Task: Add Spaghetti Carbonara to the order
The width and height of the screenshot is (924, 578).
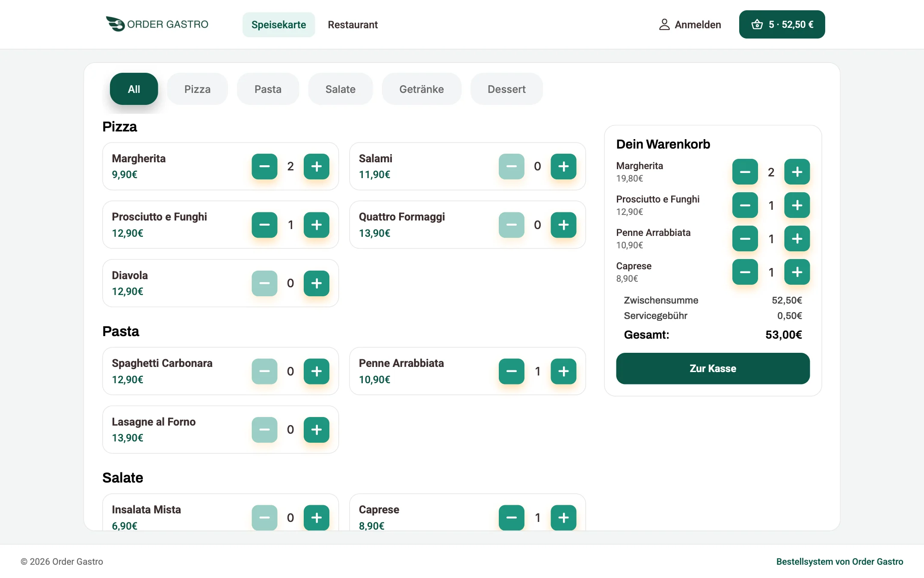Action: 317,371
